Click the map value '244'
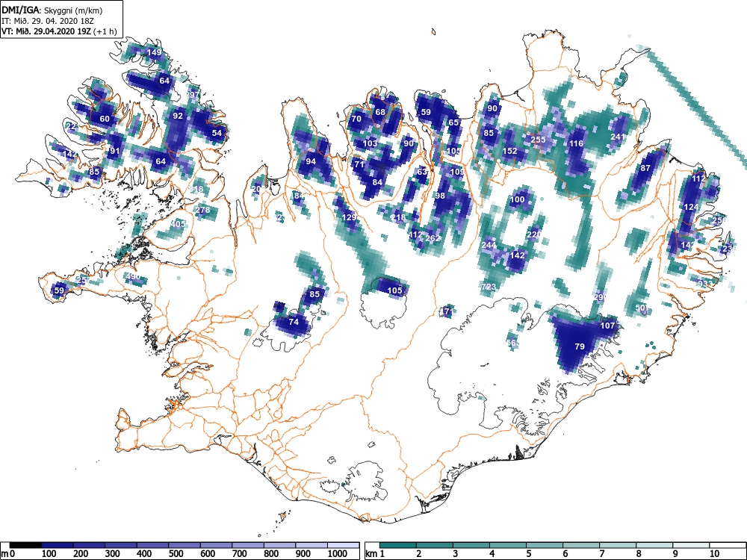The image size is (747, 560). 489,245
